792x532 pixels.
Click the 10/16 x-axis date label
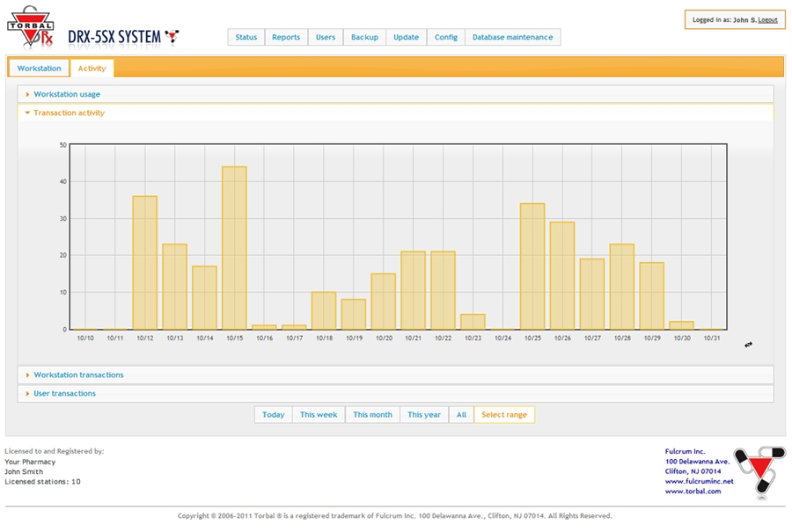click(x=264, y=339)
